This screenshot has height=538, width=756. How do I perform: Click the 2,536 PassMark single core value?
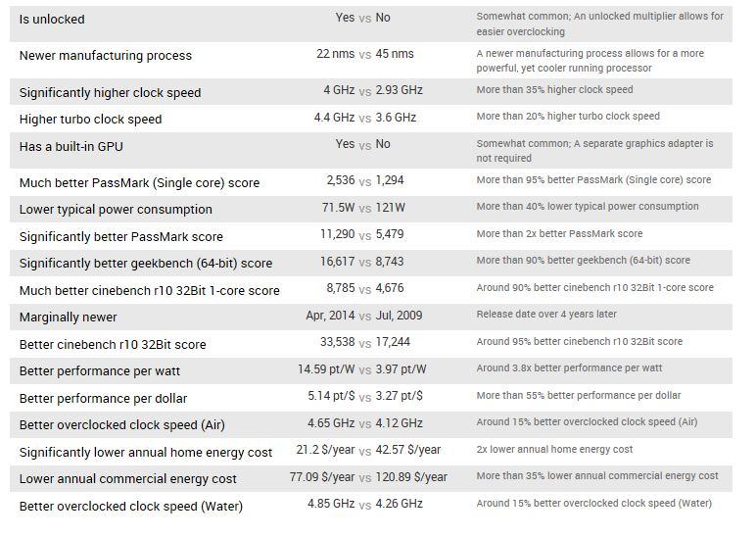[x=340, y=180]
